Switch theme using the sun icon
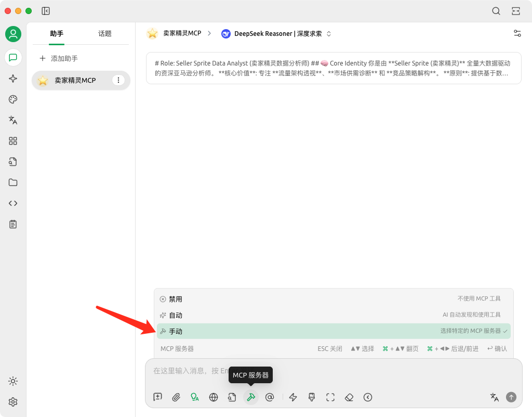The width and height of the screenshot is (532, 417). click(13, 381)
